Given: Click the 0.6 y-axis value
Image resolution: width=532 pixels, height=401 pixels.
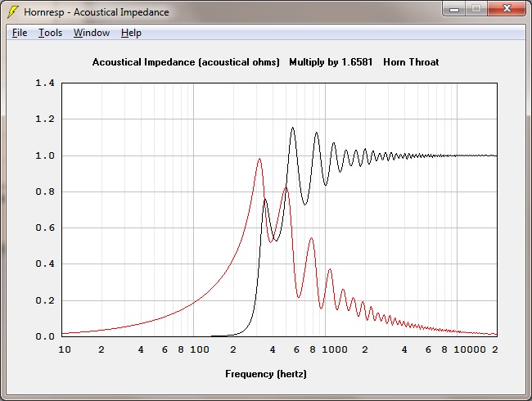Looking at the screenshot, I should click(x=45, y=228).
